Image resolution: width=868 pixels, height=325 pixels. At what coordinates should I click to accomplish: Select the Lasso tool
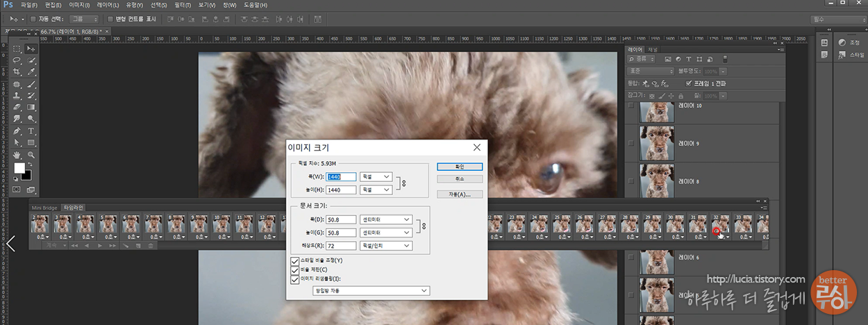(x=17, y=60)
